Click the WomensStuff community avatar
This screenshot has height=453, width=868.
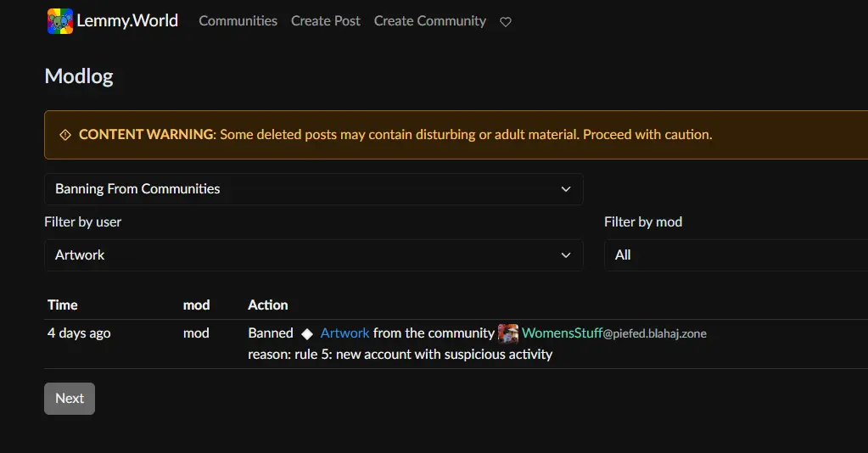coord(508,333)
